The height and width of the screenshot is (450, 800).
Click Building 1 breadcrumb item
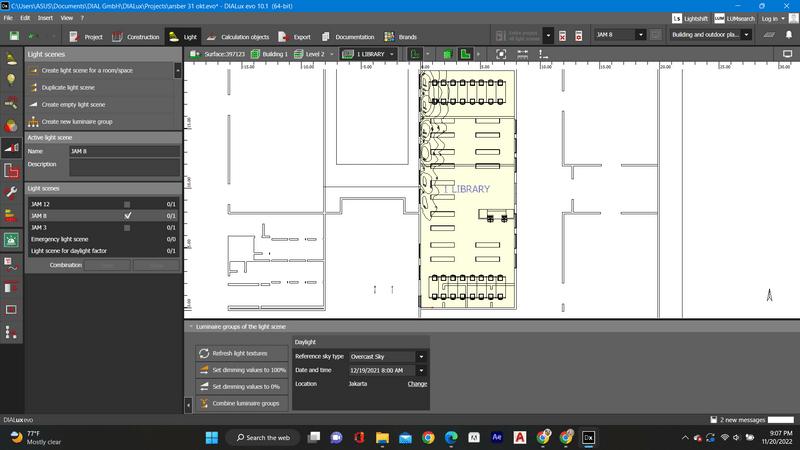pos(269,54)
